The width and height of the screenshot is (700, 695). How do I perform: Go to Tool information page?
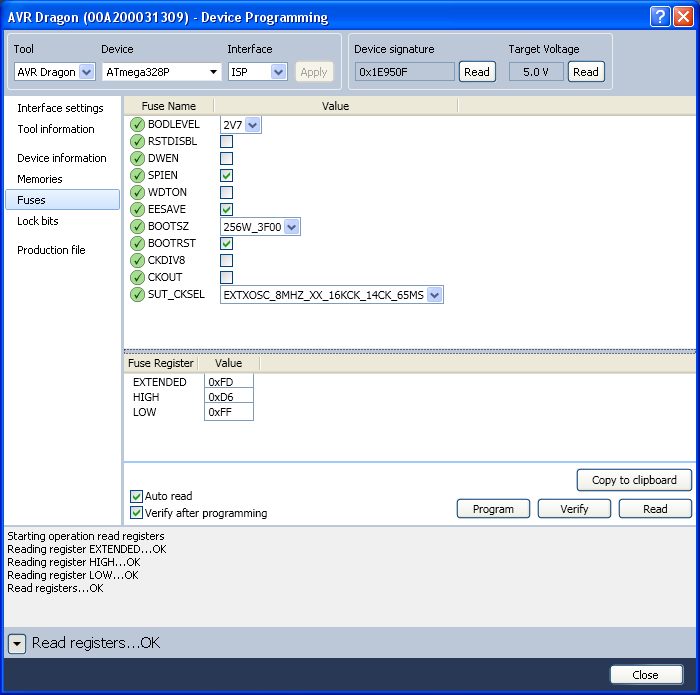pos(56,129)
